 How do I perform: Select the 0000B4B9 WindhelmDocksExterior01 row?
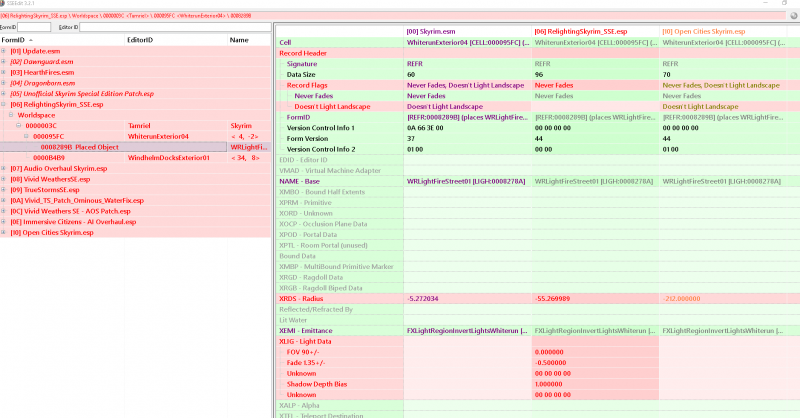(x=135, y=158)
